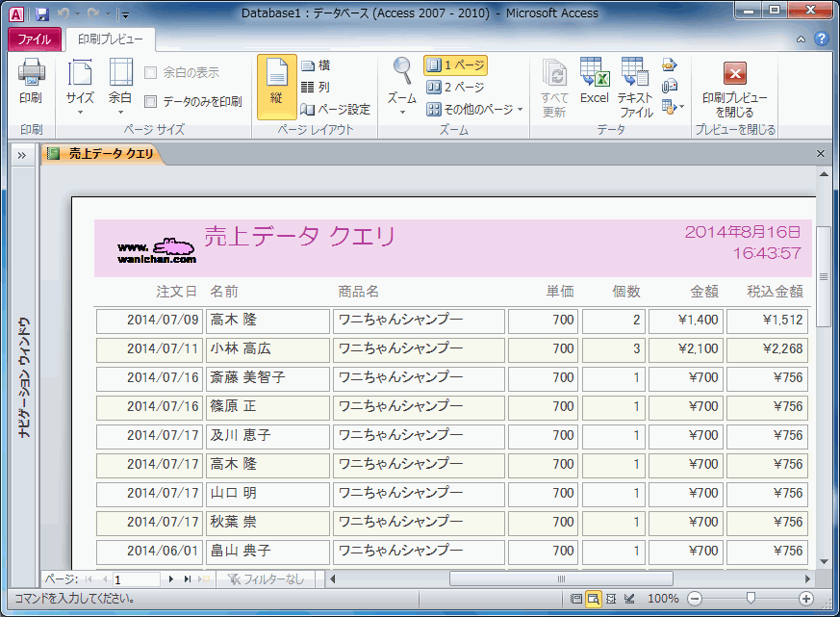This screenshot has width=840, height=617.
Task: Select Landscape (横) orientation
Action: tap(316, 65)
